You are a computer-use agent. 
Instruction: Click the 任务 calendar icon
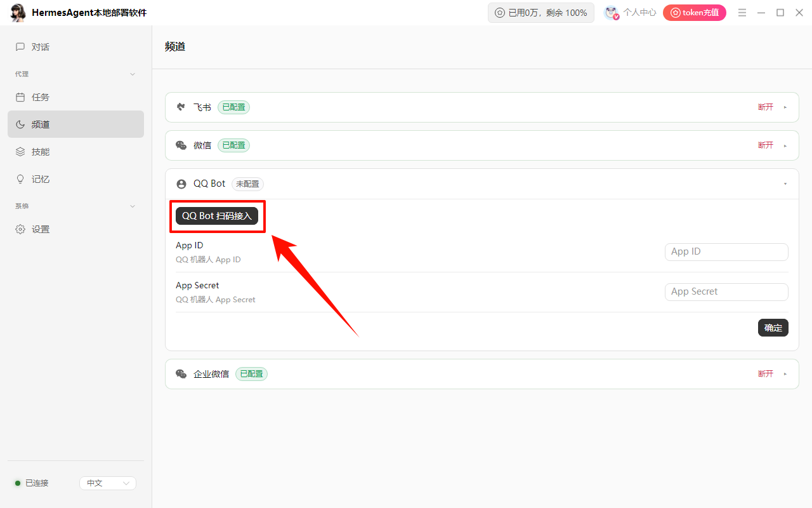[20, 97]
